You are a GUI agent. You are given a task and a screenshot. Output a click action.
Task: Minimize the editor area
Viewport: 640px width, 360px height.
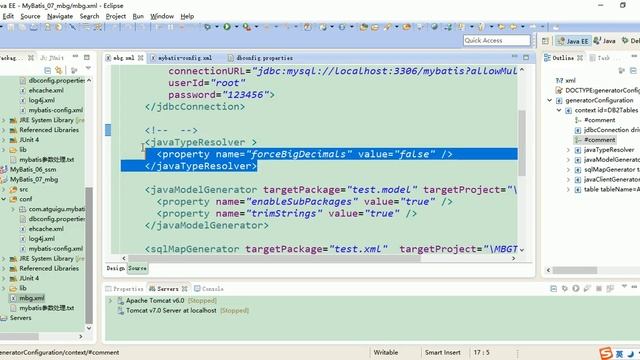[x=515, y=57]
